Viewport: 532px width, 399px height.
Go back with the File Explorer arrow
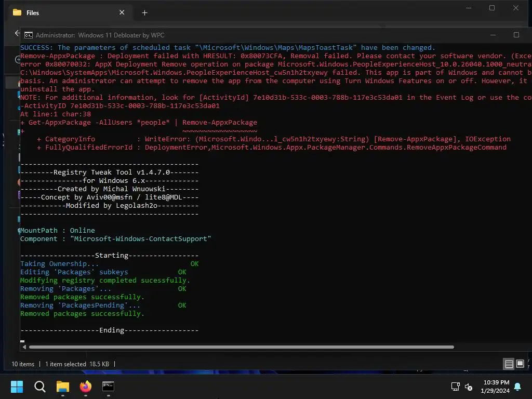pos(17,33)
